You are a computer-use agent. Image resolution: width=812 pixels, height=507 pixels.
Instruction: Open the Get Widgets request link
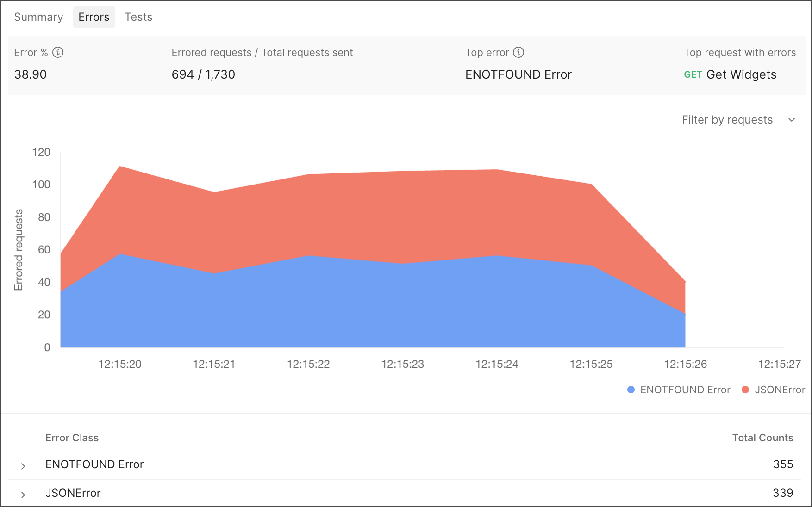tap(741, 74)
